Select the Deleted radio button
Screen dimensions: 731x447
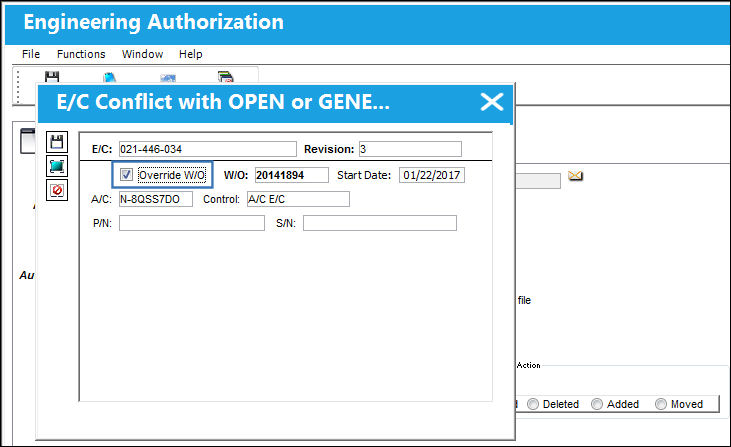coord(533,404)
